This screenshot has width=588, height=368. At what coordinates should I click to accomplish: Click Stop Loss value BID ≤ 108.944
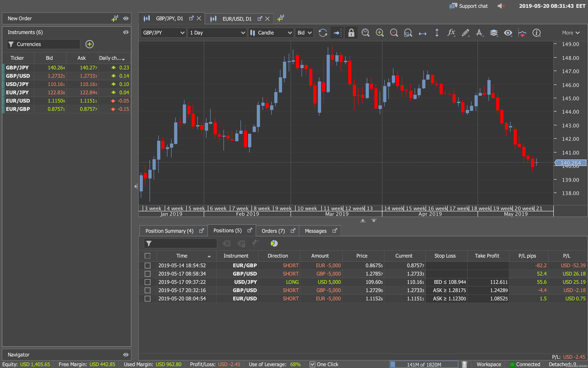[x=450, y=282]
